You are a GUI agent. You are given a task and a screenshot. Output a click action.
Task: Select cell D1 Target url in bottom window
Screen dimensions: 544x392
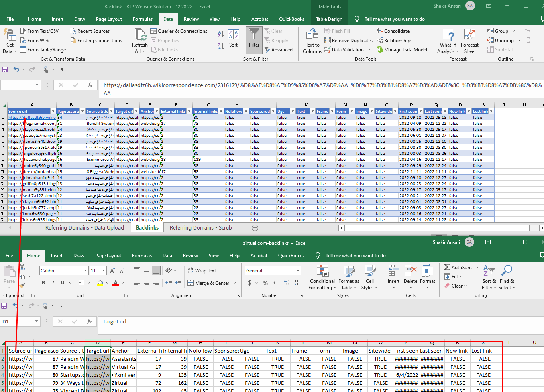click(98, 351)
